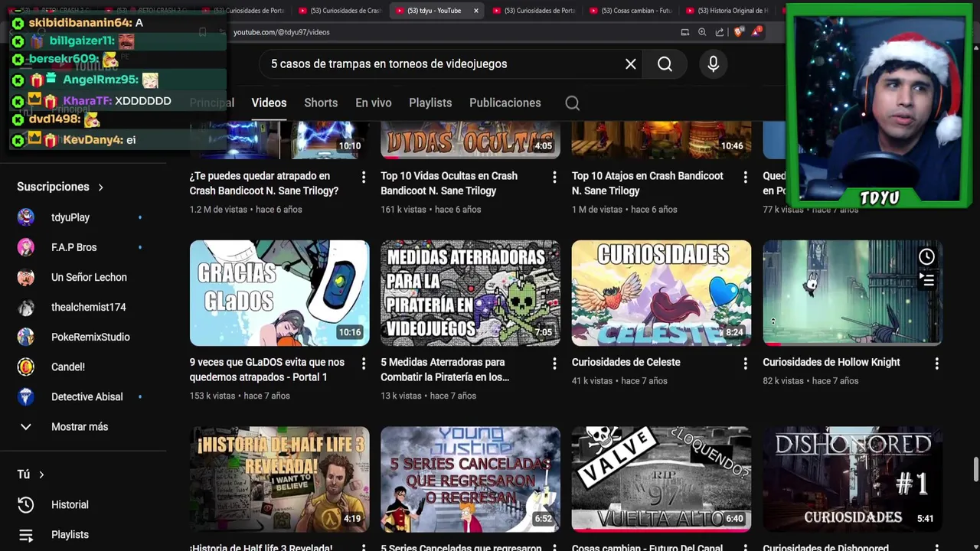Open Top 10 Vidas Ocultas video title
Image resolution: width=980 pixels, height=551 pixels.
[x=449, y=184]
